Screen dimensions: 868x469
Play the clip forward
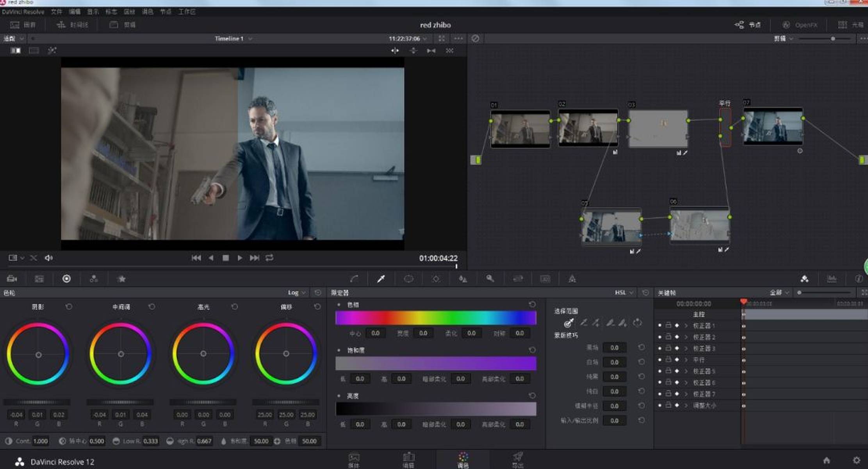[240, 258]
